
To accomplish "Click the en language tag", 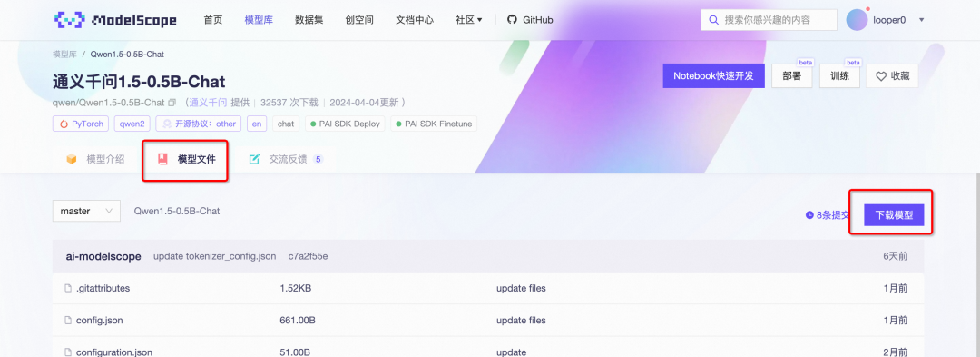I will pos(257,124).
